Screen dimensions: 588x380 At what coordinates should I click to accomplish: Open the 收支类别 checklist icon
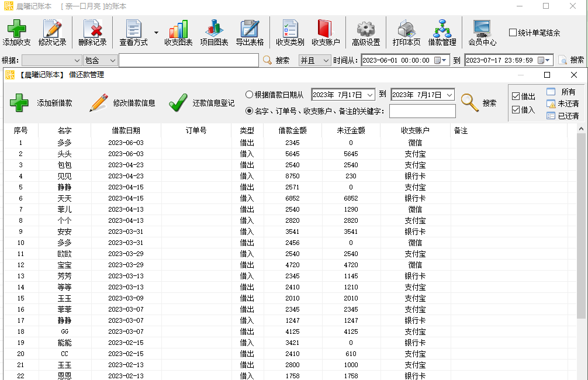pos(290,29)
